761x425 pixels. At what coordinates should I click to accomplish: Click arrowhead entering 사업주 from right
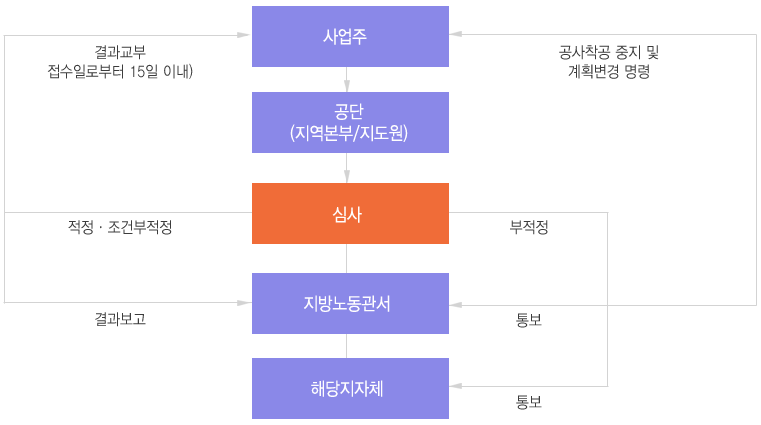click(456, 34)
